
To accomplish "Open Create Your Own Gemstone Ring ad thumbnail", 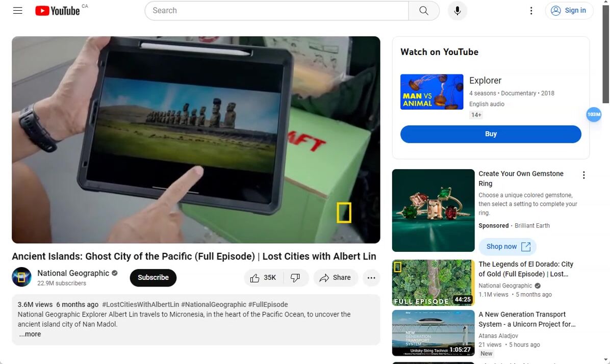I will point(434,211).
